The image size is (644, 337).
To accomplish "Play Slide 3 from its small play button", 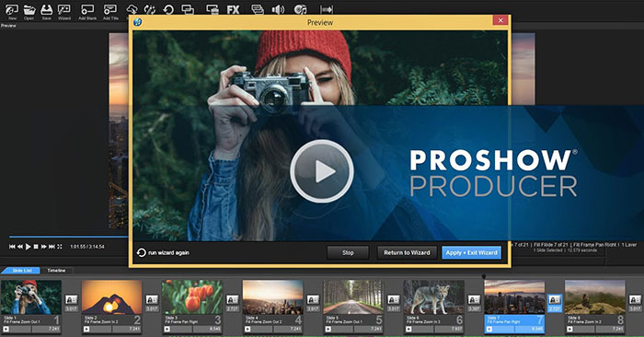I will click(167, 329).
